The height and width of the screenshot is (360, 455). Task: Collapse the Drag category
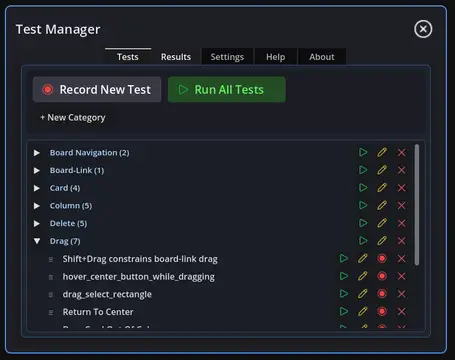point(37,241)
